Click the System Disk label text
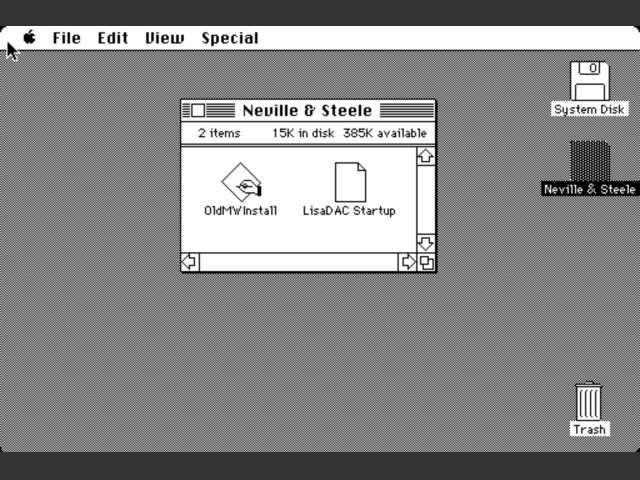The height and width of the screenshot is (480, 640). 589,109
